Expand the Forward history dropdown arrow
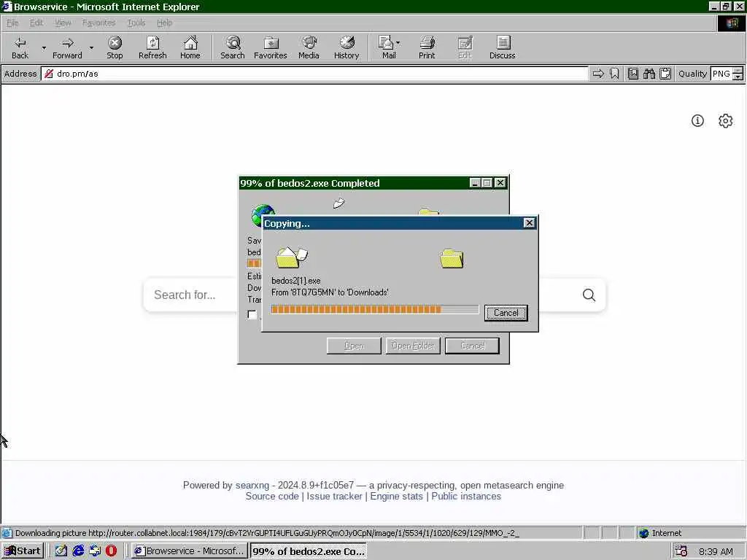The image size is (747, 560). pyautogui.click(x=91, y=47)
